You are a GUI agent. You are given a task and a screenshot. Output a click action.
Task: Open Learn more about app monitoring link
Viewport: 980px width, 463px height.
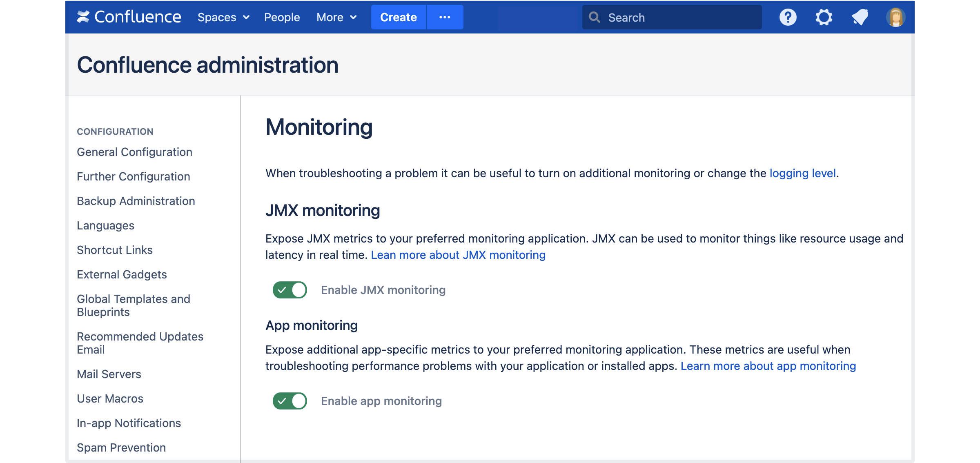click(x=768, y=366)
